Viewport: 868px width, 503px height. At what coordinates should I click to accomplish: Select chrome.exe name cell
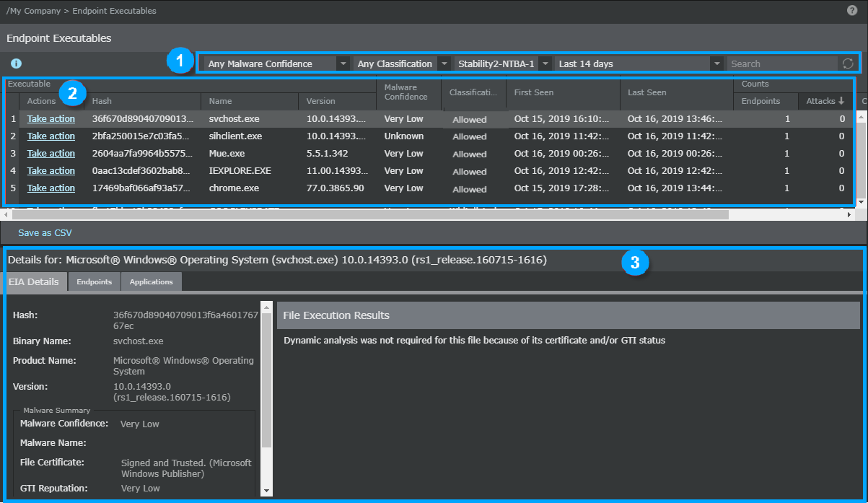pyautogui.click(x=234, y=188)
